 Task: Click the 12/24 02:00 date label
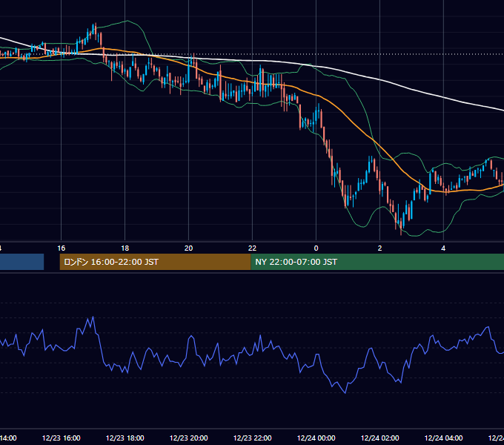pyautogui.click(x=379, y=438)
